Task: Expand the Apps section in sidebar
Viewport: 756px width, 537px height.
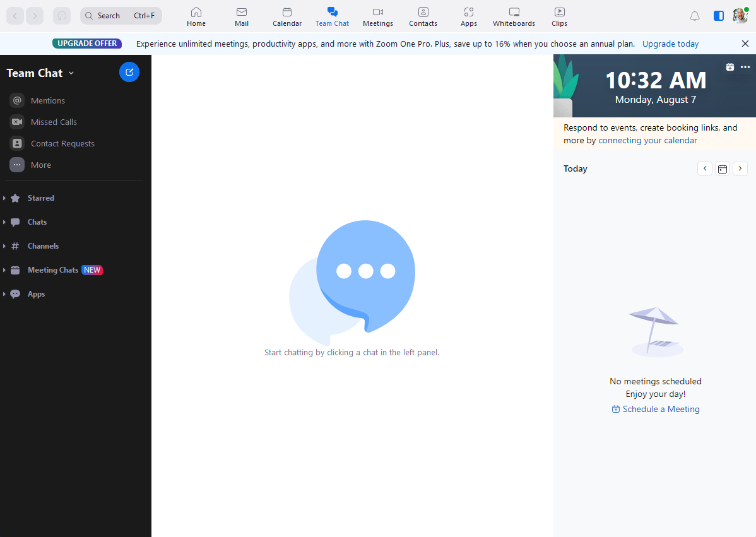Action: click(4, 294)
